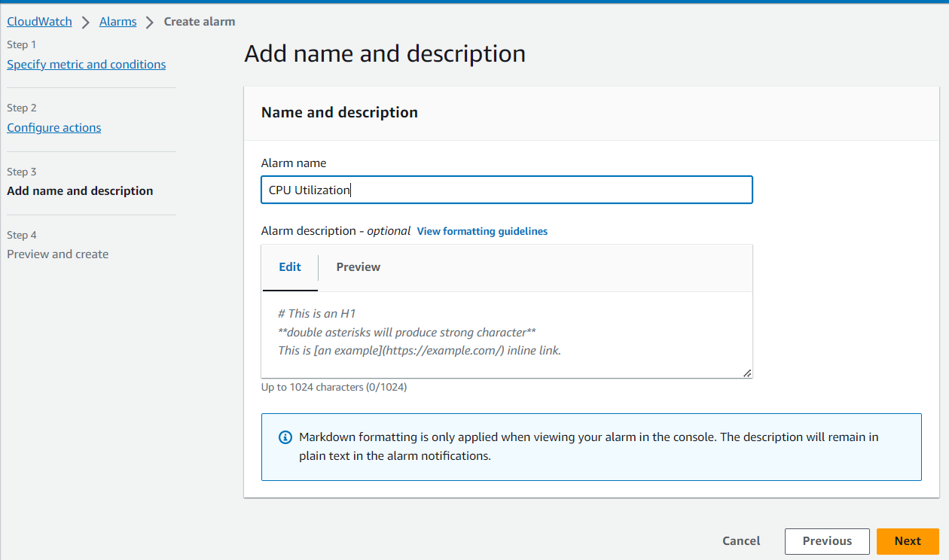Click the info icon in the Markdown notice
Viewport: 949px width, 560px height.
(285, 437)
